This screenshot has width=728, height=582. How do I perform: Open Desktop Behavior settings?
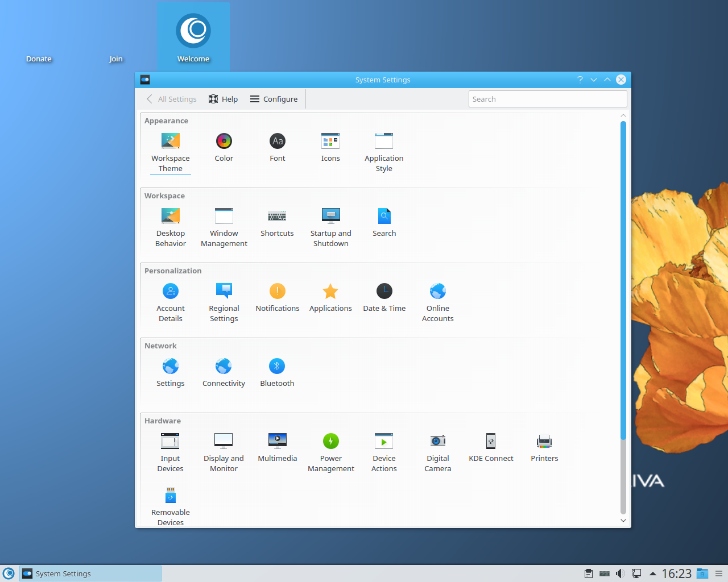pyautogui.click(x=171, y=227)
